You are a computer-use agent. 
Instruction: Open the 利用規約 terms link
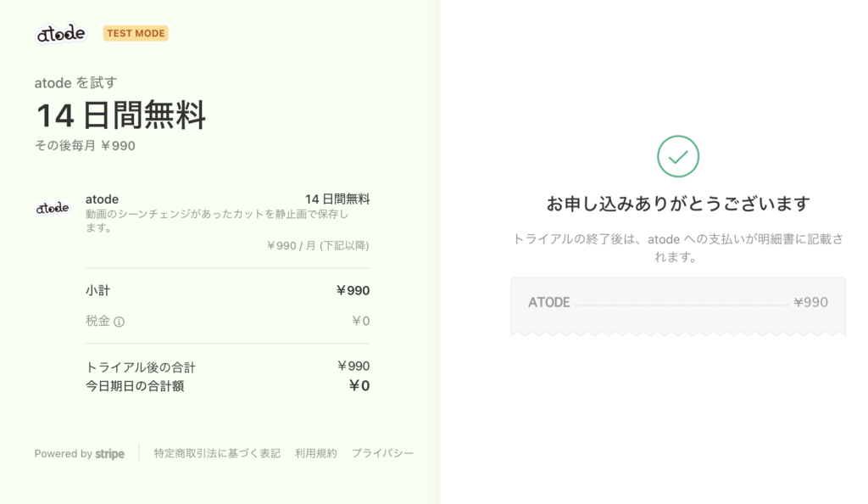315,454
